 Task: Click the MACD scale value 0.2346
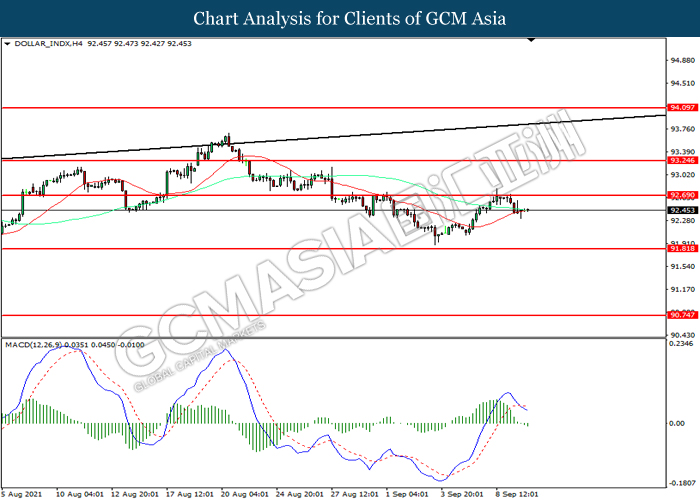click(x=681, y=343)
